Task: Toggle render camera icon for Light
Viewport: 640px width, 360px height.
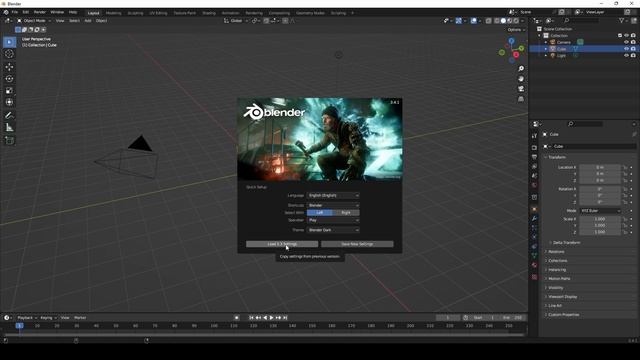Action: (633, 56)
